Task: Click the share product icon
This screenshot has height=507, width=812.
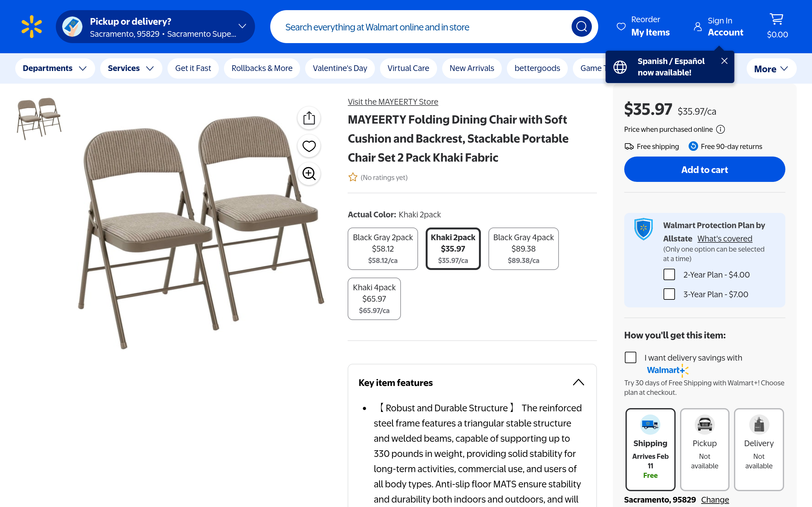Action: pyautogui.click(x=309, y=118)
